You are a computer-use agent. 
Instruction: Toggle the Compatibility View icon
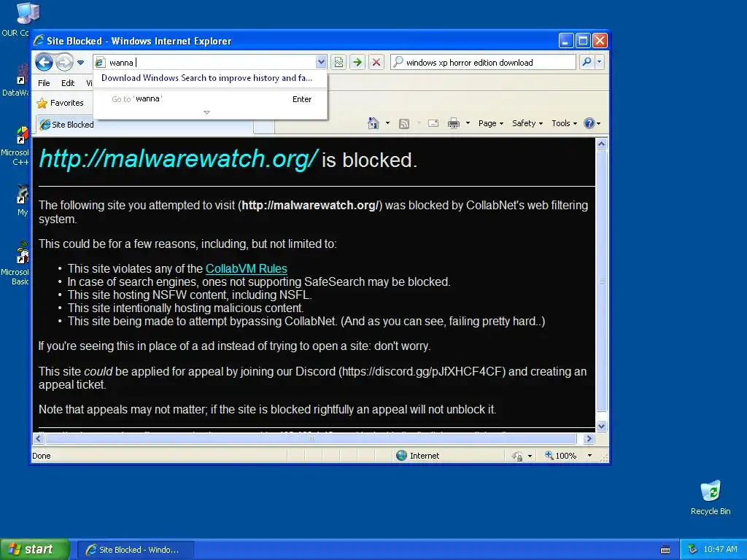(x=338, y=62)
